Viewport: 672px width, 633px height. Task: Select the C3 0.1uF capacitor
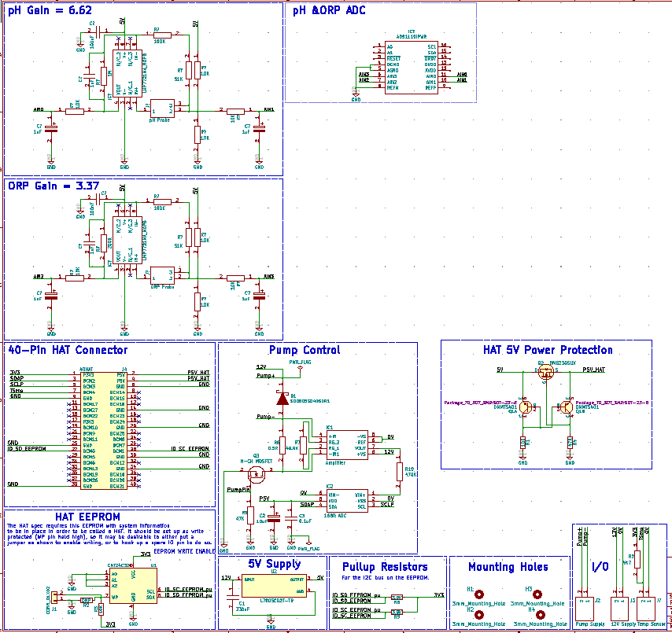(x=291, y=517)
